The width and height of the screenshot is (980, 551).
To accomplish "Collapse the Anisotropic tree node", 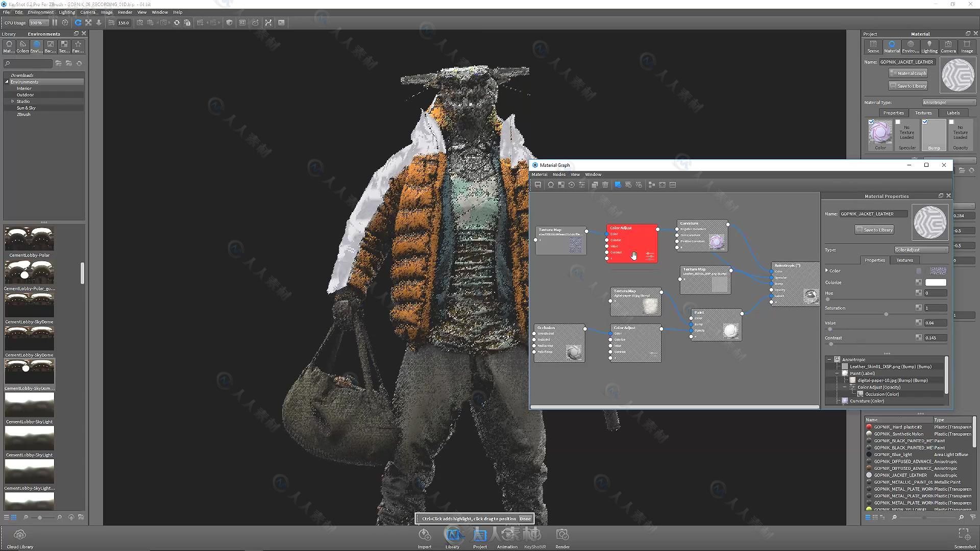I will pos(829,359).
